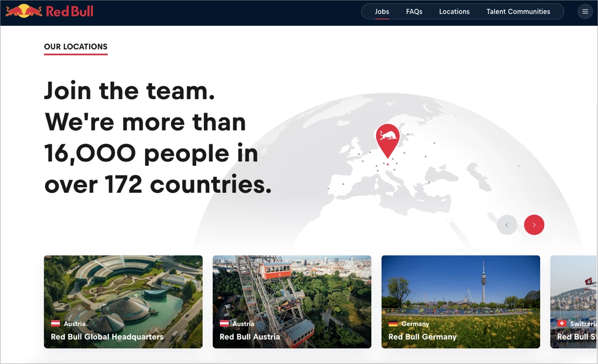Select the Jobs navigation item
The height and width of the screenshot is (364, 598).
(x=382, y=11)
